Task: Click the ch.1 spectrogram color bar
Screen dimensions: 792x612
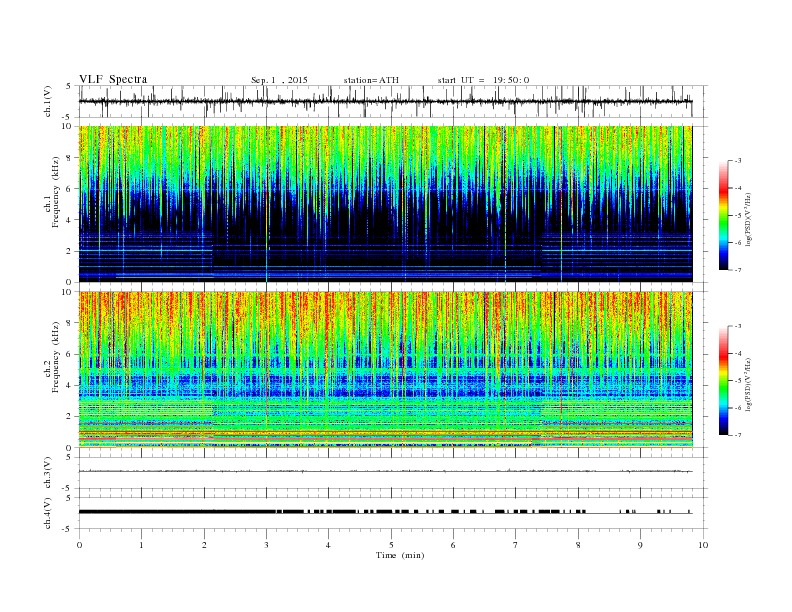Action: [724, 215]
